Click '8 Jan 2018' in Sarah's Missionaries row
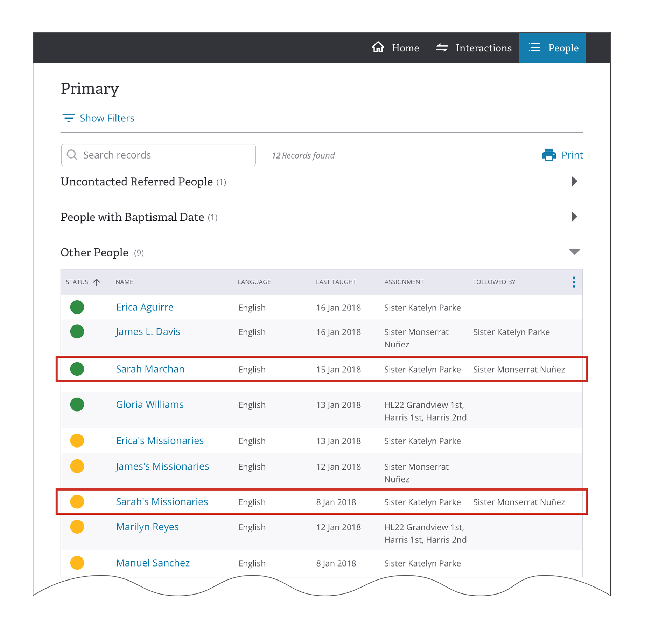The image size is (672, 633). 336,502
